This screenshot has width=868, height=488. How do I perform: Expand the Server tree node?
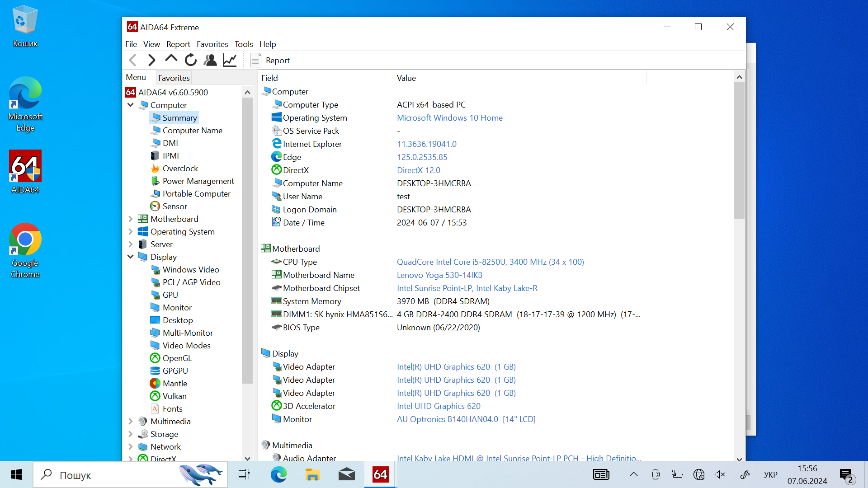click(x=131, y=244)
